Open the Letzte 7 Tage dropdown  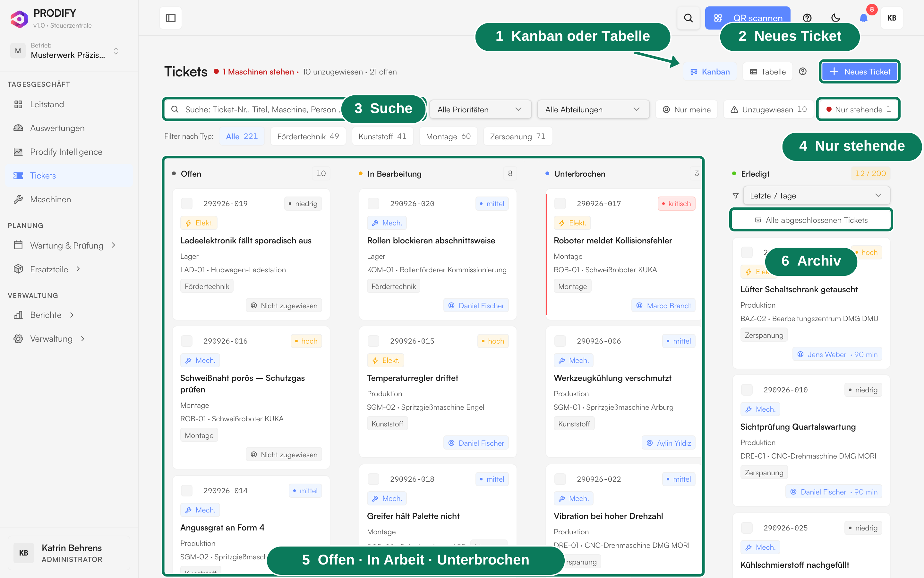[816, 196]
